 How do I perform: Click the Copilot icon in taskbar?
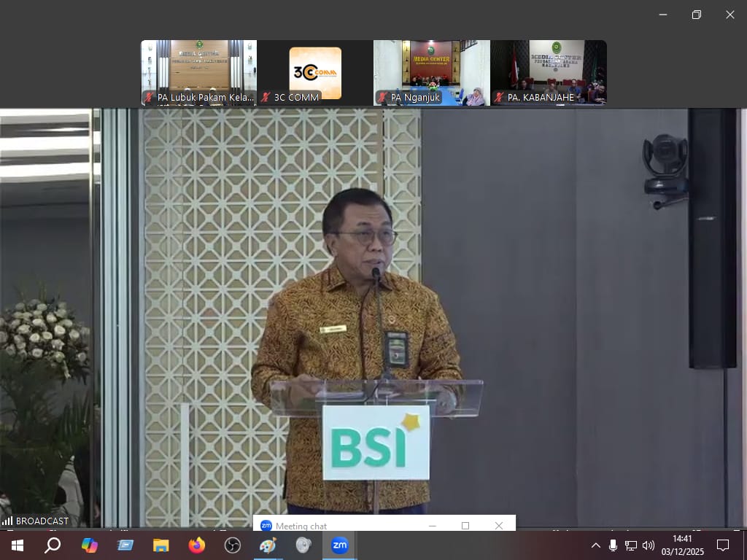pyautogui.click(x=89, y=545)
